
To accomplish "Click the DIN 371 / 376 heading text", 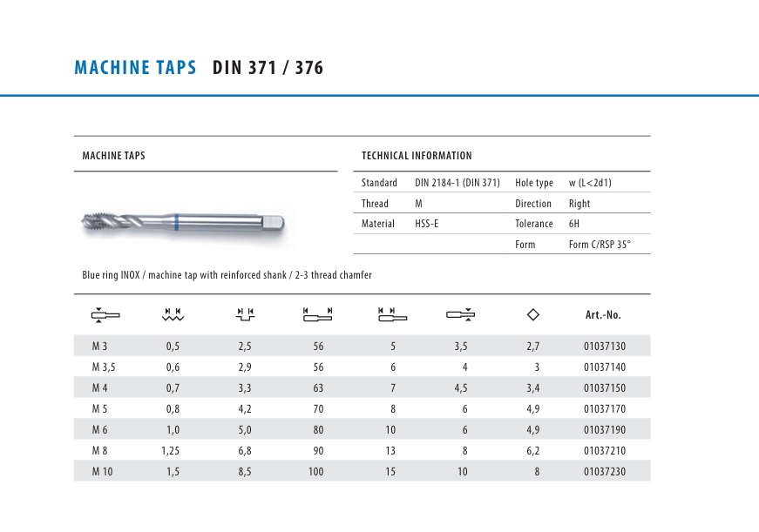I will (x=268, y=68).
